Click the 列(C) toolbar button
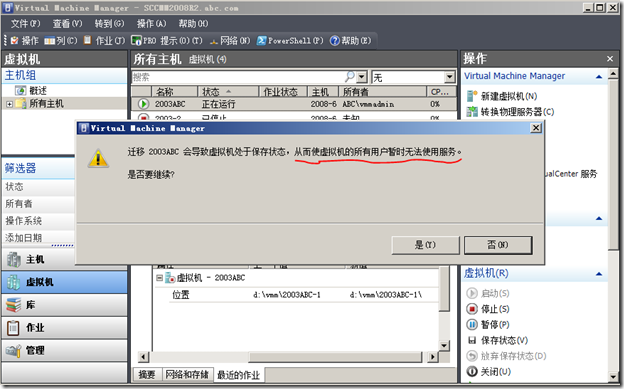Viewport: 624px width, 389px height. 61,41
